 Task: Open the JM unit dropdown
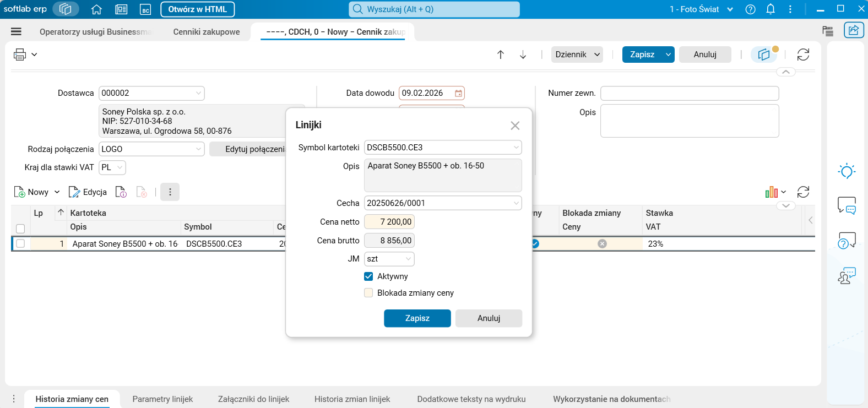tap(408, 259)
